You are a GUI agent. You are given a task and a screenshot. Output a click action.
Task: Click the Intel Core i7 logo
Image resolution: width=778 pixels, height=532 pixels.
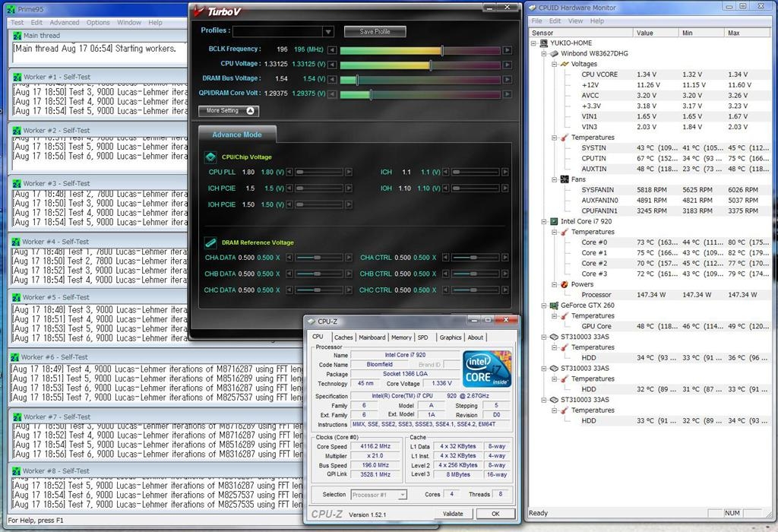486,369
